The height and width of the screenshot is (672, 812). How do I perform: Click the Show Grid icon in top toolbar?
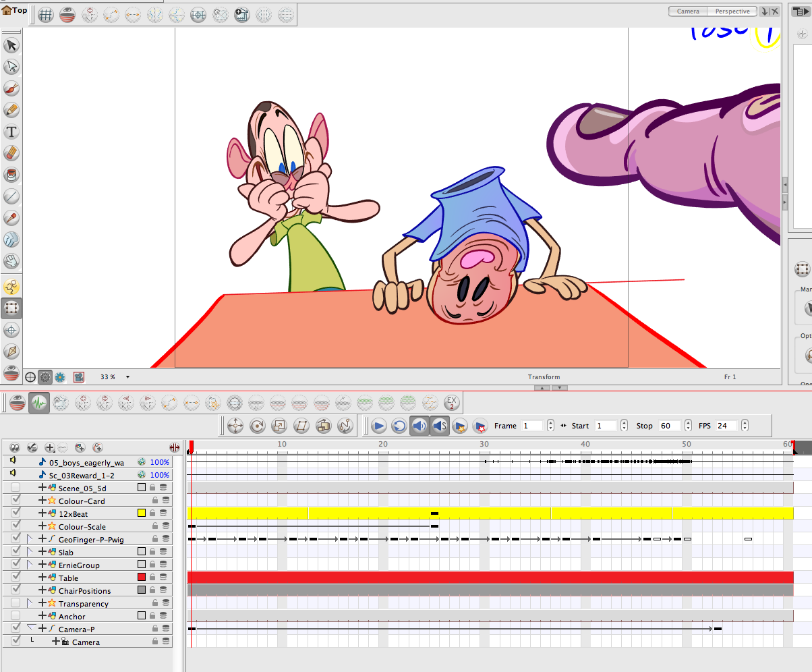click(46, 15)
